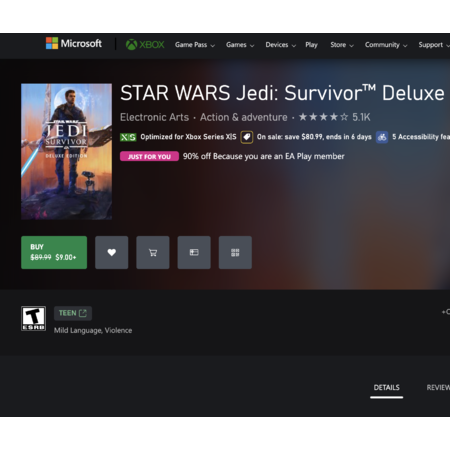The width and height of the screenshot is (450, 450).
Task: Buy the game for $9.00+
Action: tap(54, 252)
